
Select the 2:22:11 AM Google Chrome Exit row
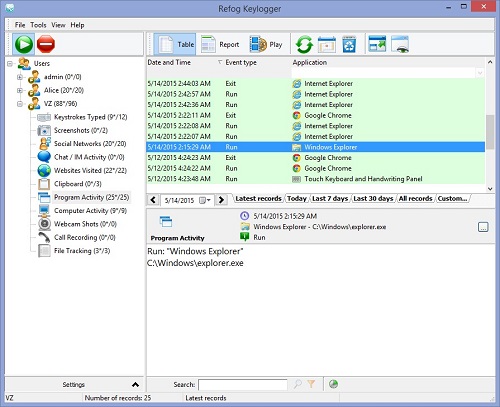[x=316, y=115]
